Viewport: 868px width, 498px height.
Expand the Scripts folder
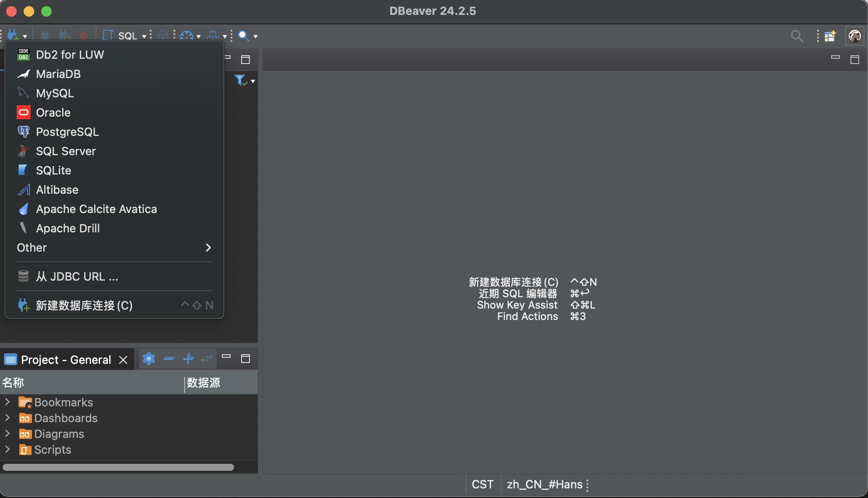(x=7, y=449)
